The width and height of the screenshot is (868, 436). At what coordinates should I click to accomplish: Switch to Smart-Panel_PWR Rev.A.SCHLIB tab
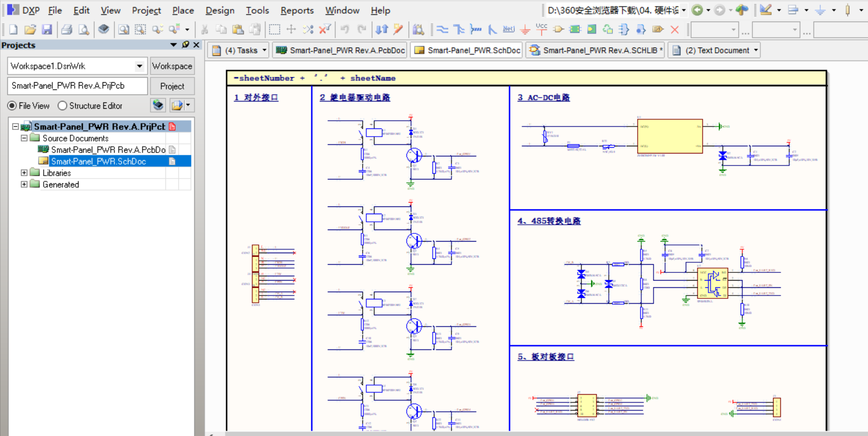point(595,50)
